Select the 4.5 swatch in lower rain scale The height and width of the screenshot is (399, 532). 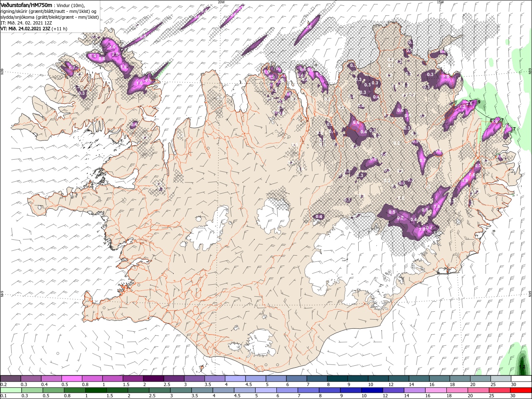point(244,390)
